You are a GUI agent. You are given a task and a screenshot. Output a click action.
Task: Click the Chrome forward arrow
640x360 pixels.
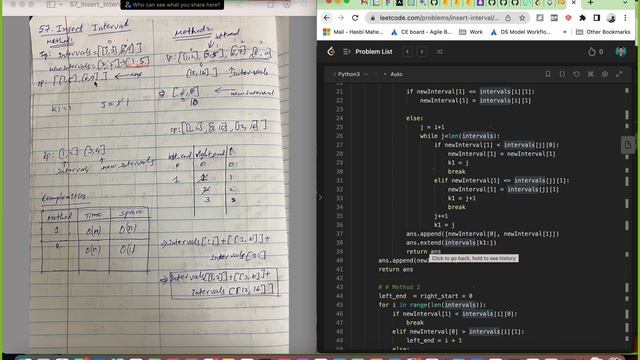click(x=341, y=18)
